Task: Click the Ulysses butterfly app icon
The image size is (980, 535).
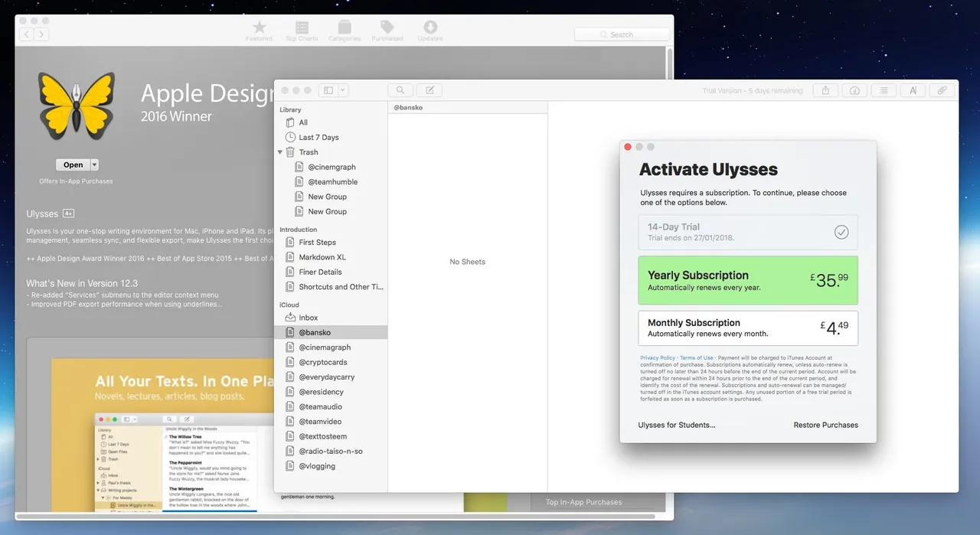Action: click(x=77, y=105)
